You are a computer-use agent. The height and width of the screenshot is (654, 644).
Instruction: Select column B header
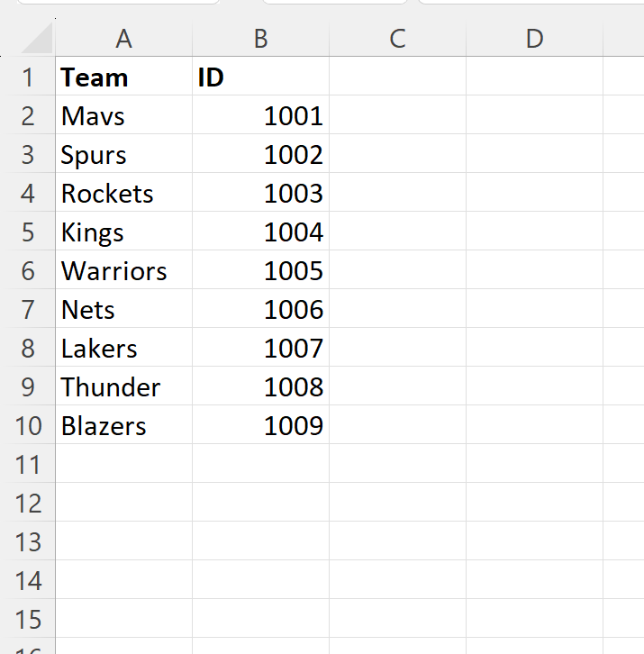coord(260,39)
